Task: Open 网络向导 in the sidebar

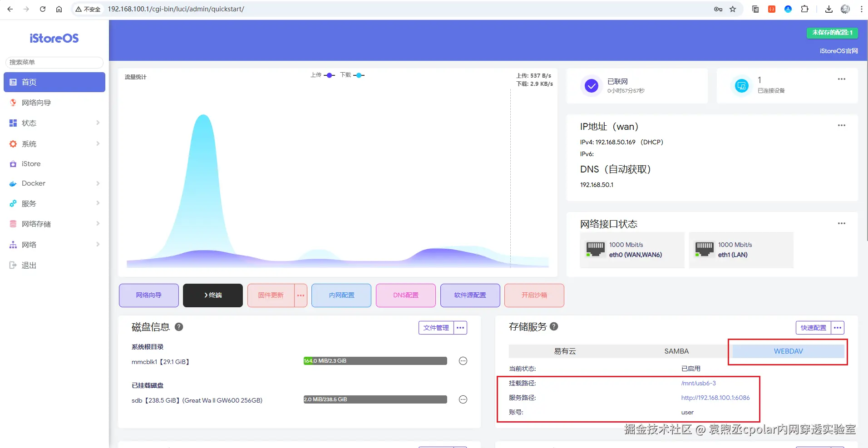Action: click(54, 103)
